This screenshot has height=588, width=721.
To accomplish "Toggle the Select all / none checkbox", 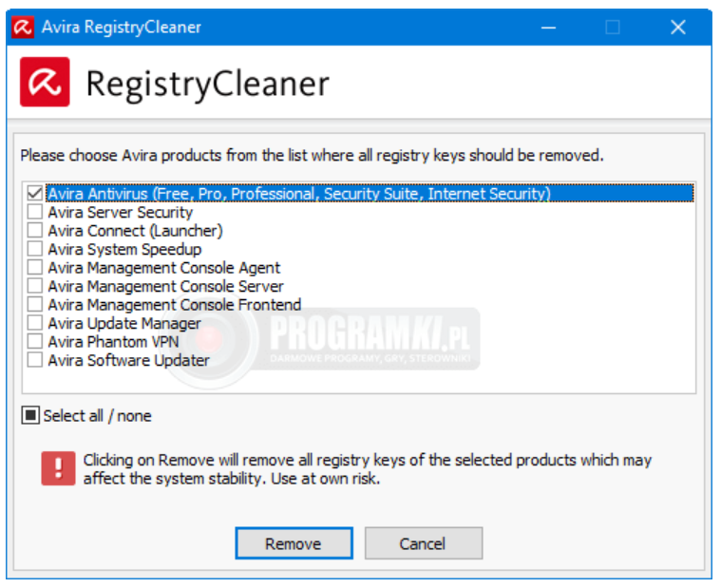I will tap(30, 416).
